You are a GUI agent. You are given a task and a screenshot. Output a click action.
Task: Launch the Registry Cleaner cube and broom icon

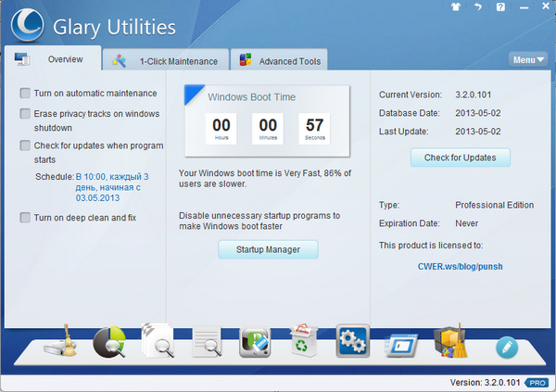450,342
